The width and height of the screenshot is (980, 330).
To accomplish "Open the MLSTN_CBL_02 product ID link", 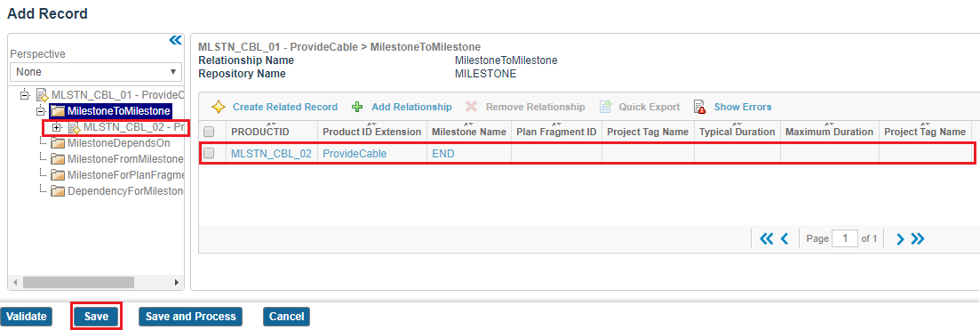I will click(271, 153).
